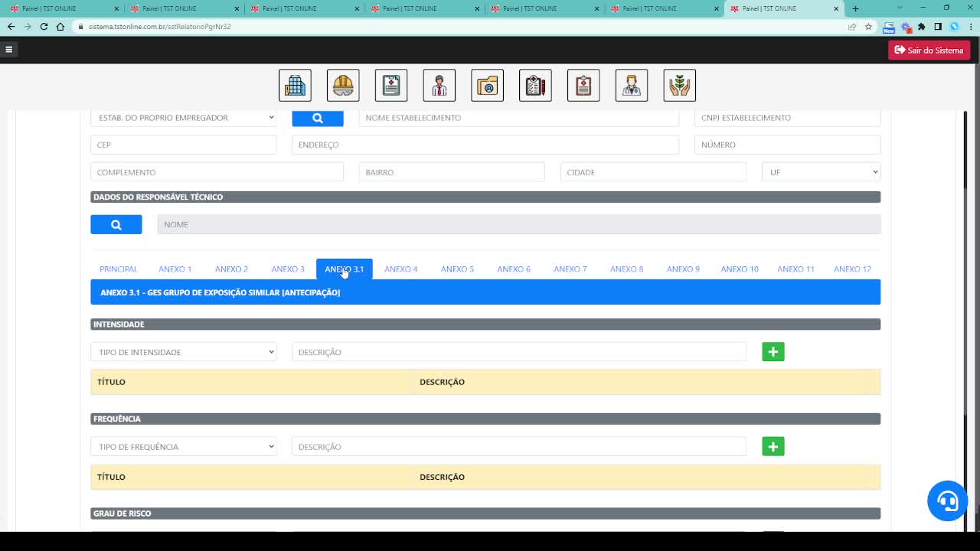The height and width of the screenshot is (551, 980).
Task: Switch to the Anexo 3 tab
Action: tap(288, 269)
